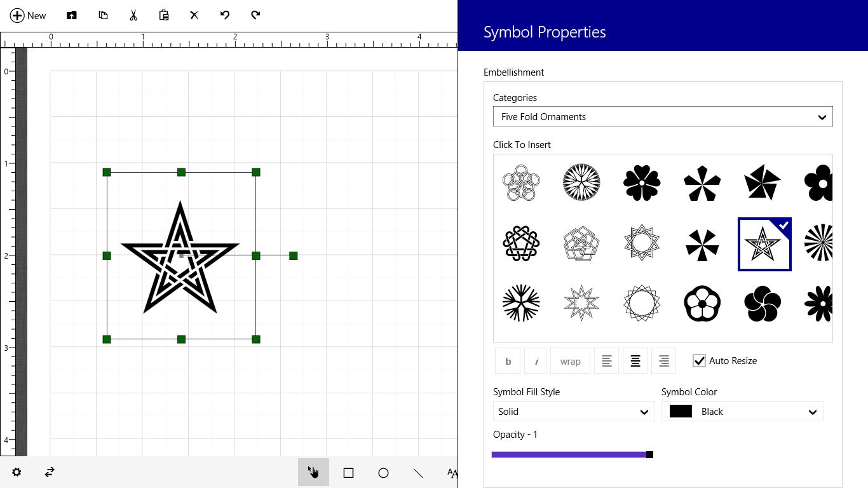Image resolution: width=868 pixels, height=488 pixels.
Task: Click the Click To Insert label
Action: 522,145
